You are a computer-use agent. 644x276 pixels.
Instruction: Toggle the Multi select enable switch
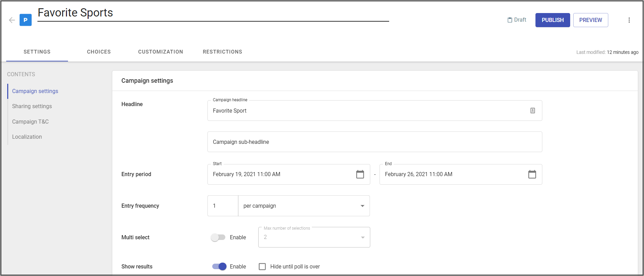[x=218, y=237]
